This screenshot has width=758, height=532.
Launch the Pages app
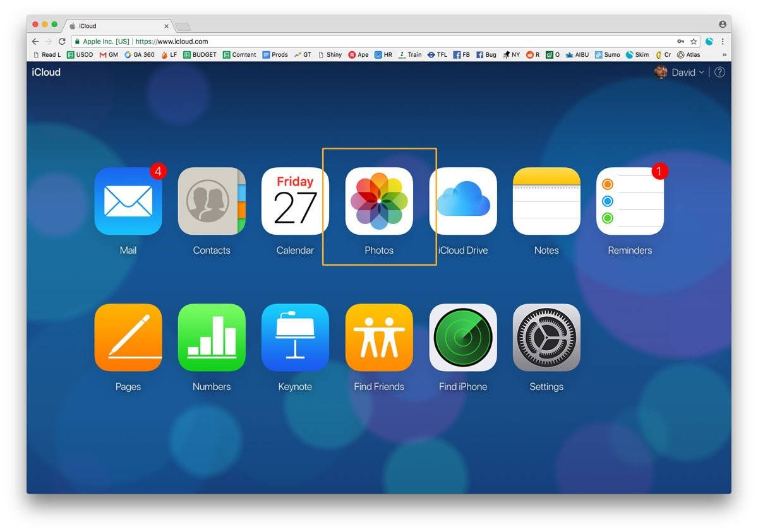click(x=128, y=337)
